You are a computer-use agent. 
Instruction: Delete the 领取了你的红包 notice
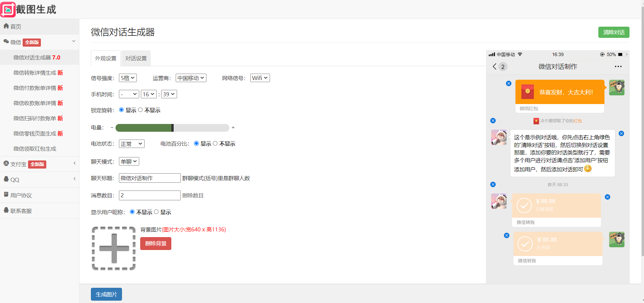[493, 121]
